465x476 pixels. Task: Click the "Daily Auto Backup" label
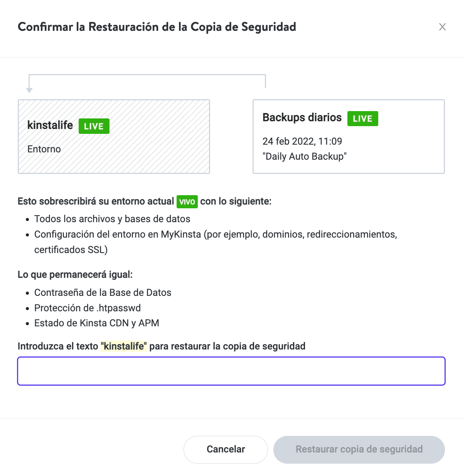click(304, 156)
